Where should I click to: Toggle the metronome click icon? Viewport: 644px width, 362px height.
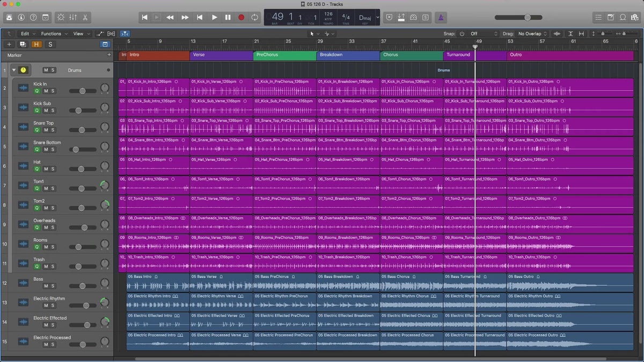pyautogui.click(x=441, y=17)
